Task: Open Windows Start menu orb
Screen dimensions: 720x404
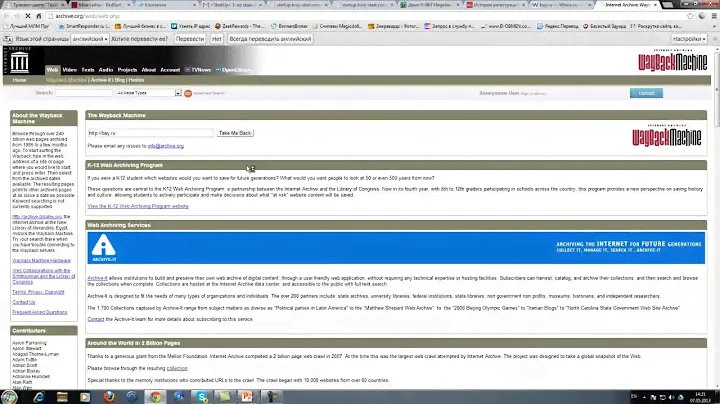Action: (x=12, y=395)
